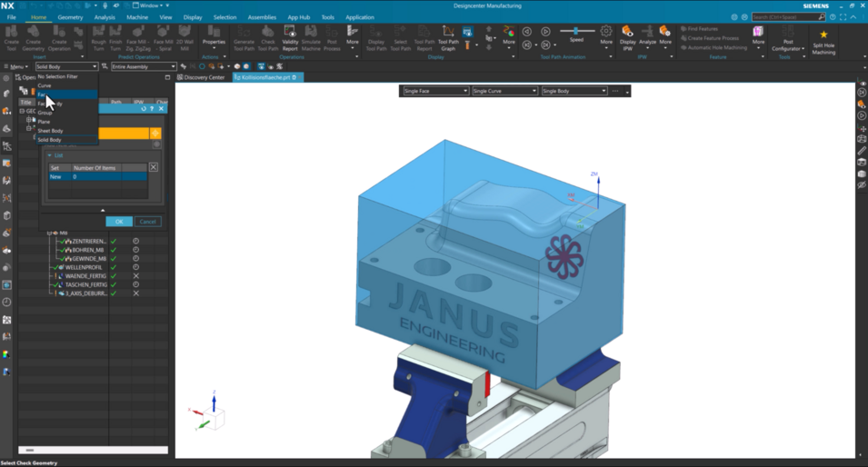This screenshot has height=467, width=868.
Task: Click Find Features in the Feature group
Action: tap(699, 29)
